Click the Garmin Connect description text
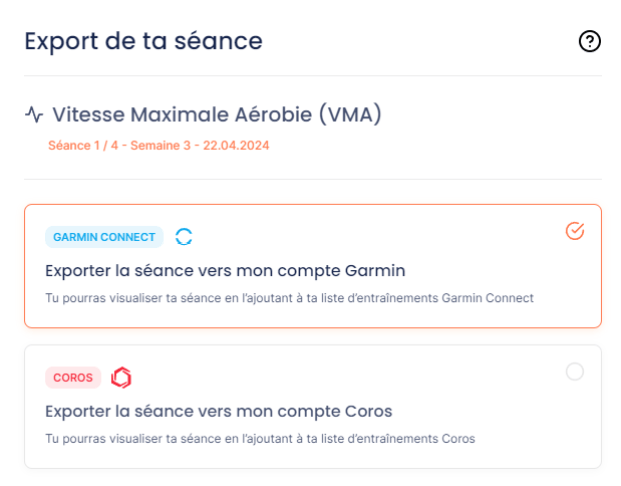 (289, 298)
